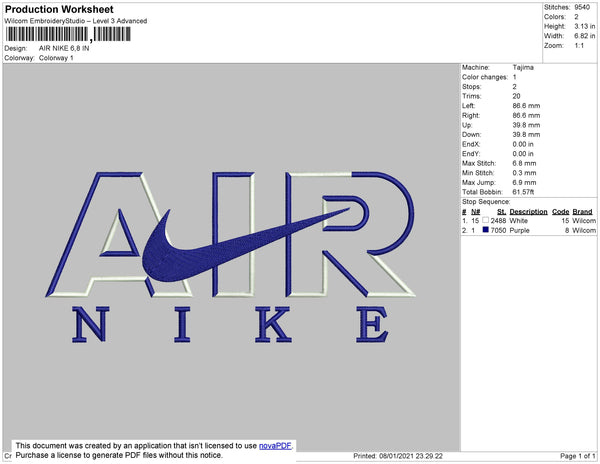The width and height of the screenshot is (600, 464).
Task: Click 'Wilcom EmbroideryStudio – Level 3 Advanced' text
Action: pos(75,21)
